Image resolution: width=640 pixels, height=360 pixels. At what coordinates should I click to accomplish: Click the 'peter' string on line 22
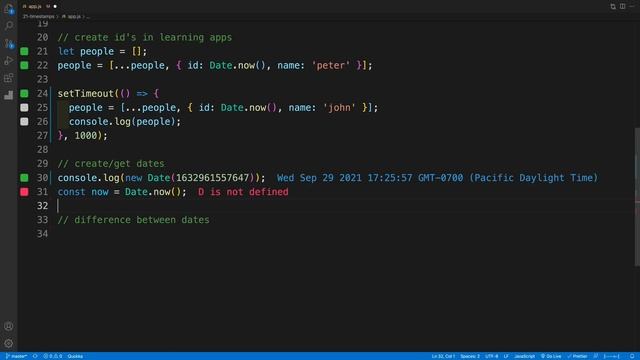coord(331,65)
